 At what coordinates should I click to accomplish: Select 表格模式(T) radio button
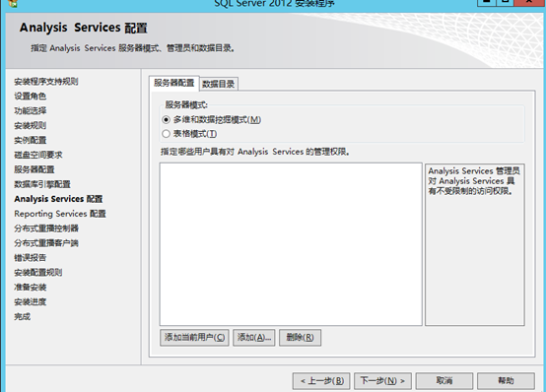(x=167, y=134)
